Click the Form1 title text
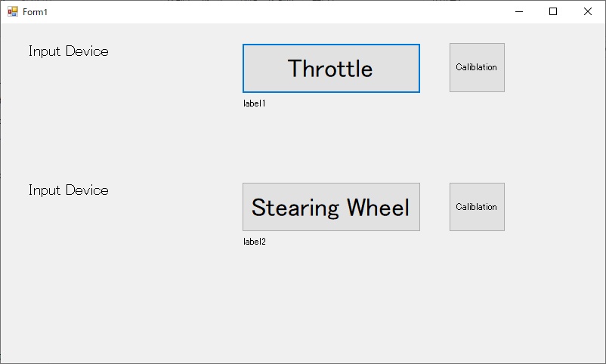The width and height of the screenshot is (606, 364). click(x=35, y=12)
